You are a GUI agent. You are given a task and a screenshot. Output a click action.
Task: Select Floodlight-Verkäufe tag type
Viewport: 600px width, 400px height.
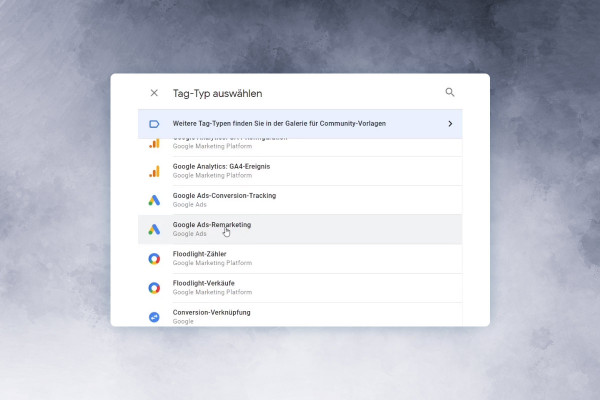[300, 288]
